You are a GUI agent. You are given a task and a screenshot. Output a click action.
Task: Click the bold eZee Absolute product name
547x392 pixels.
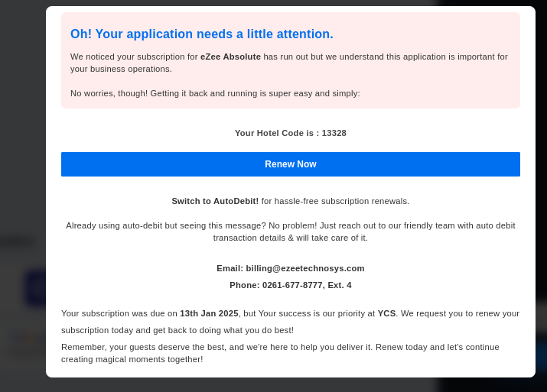(230, 57)
